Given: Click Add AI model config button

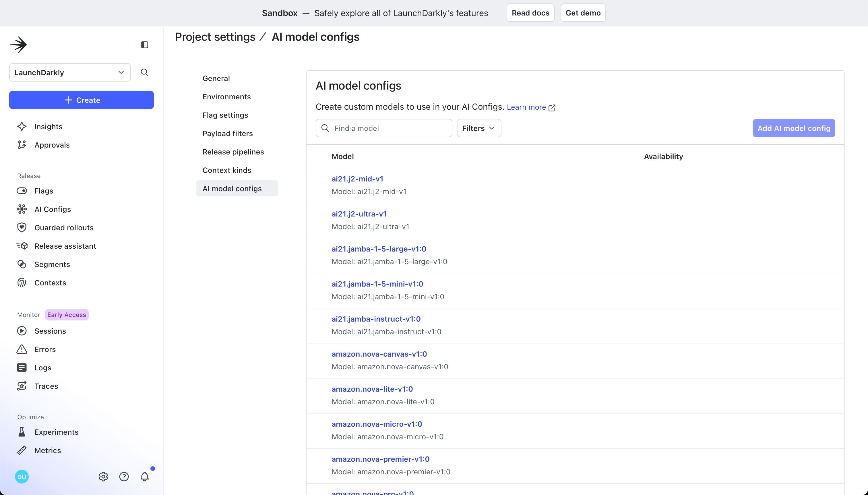Looking at the screenshot, I should (794, 128).
